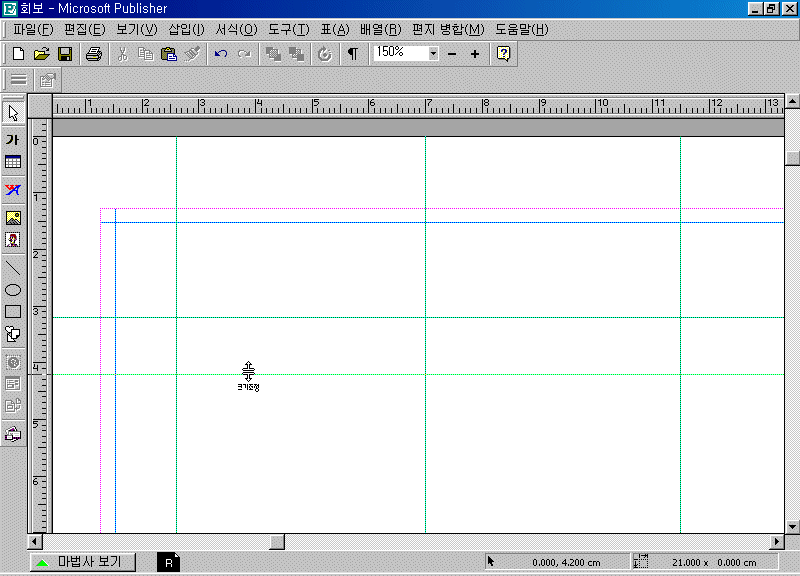Screen dimensions: 800x576
Task: Select the text frame tool 가
Action: point(13,140)
